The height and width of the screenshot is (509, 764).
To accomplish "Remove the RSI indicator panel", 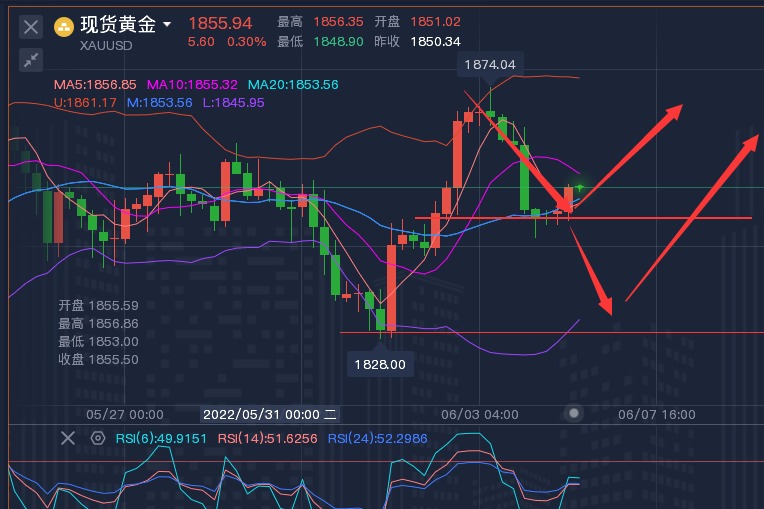I will [x=68, y=438].
